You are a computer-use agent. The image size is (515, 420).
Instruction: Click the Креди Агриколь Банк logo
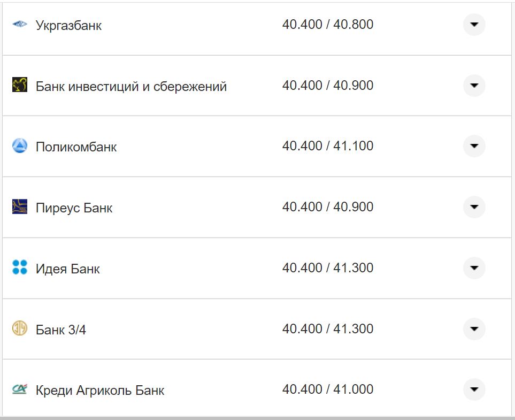(20, 390)
